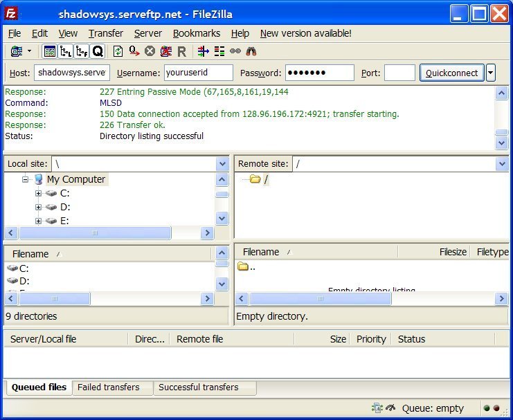This screenshot has width=513, height=420.
Task: Open the Bookmarks menu
Action: point(197,33)
